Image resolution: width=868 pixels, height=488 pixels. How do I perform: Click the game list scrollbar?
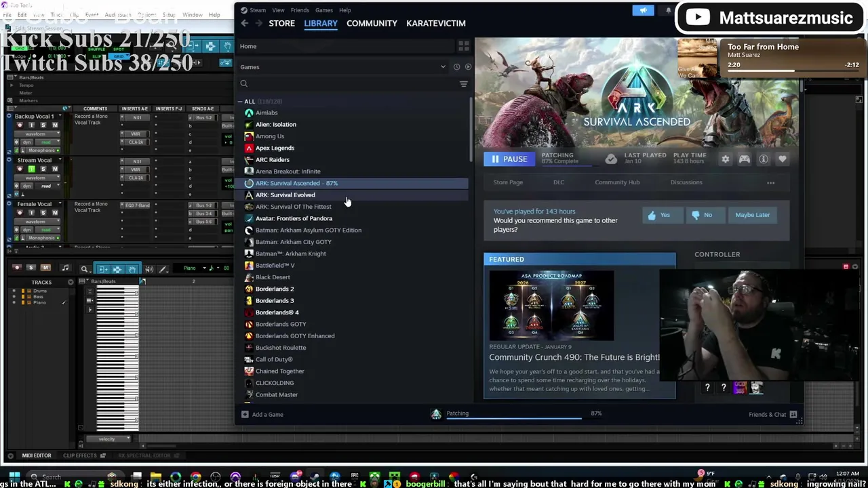(471, 129)
